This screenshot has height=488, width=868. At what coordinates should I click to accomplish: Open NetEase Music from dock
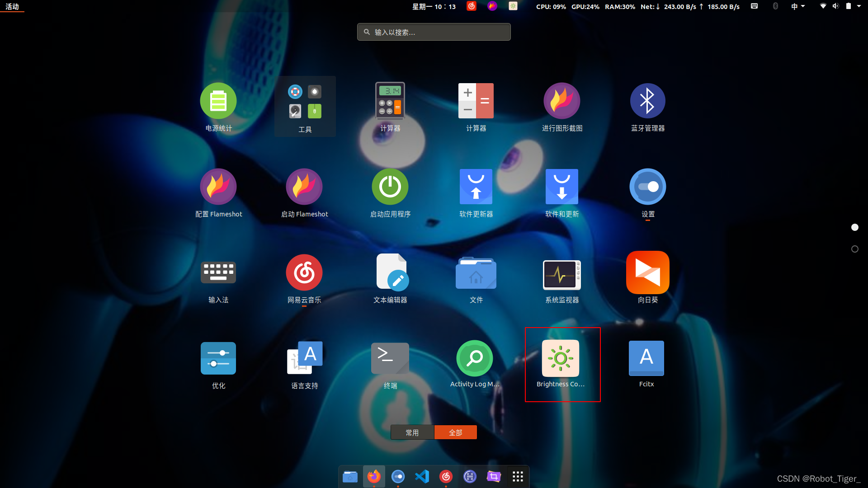point(446,476)
